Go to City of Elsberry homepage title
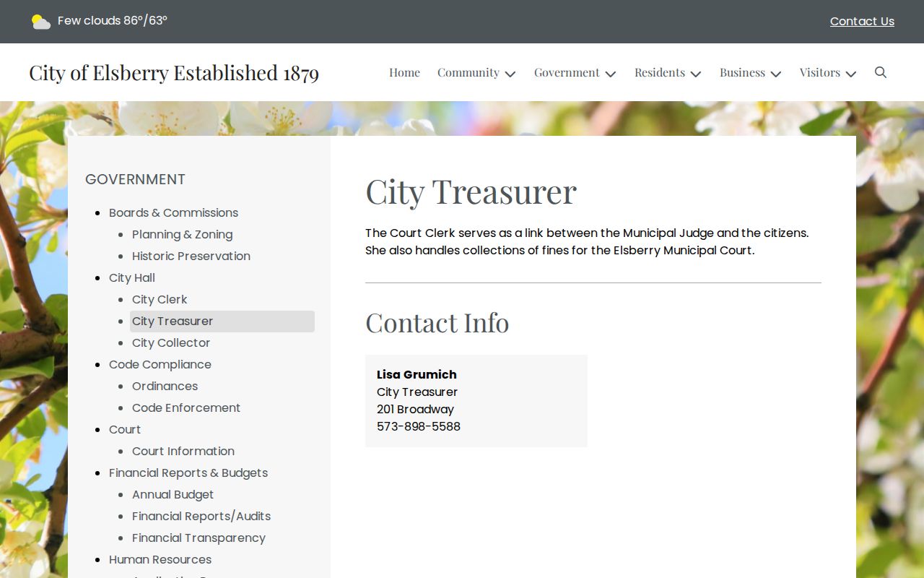 click(174, 72)
